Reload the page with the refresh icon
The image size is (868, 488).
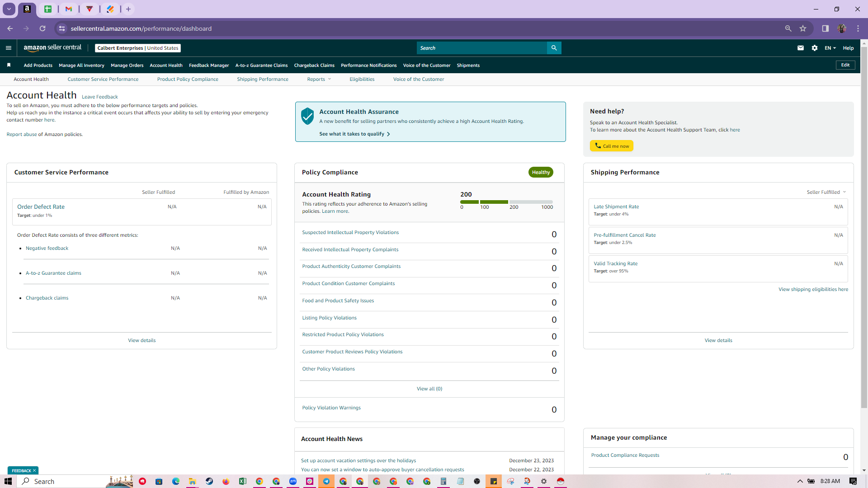pos(42,28)
